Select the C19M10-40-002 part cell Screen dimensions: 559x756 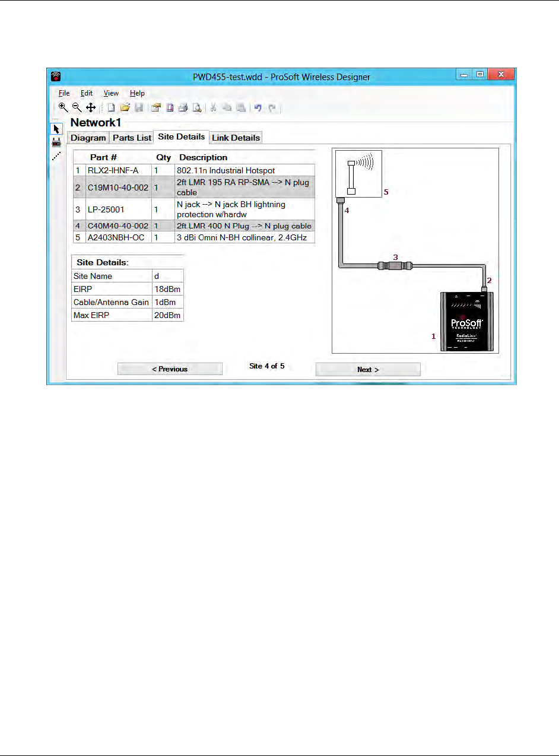[119, 188]
